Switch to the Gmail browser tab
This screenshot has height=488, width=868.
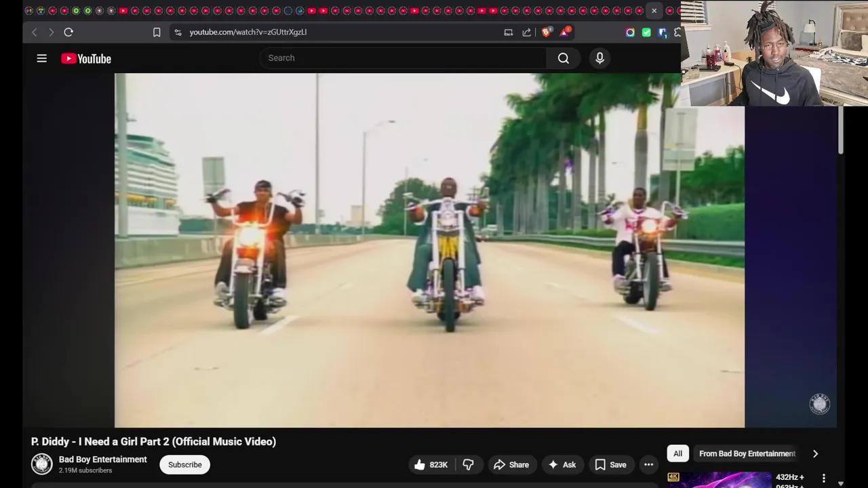(29, 11)
